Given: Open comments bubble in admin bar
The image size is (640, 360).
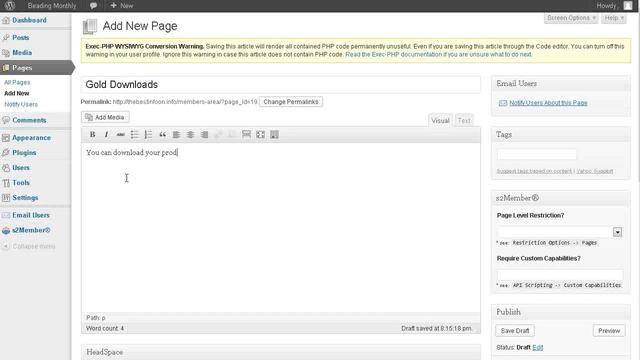Looking at the screenshot, I should pyautogui.click(x=93, y=6).
